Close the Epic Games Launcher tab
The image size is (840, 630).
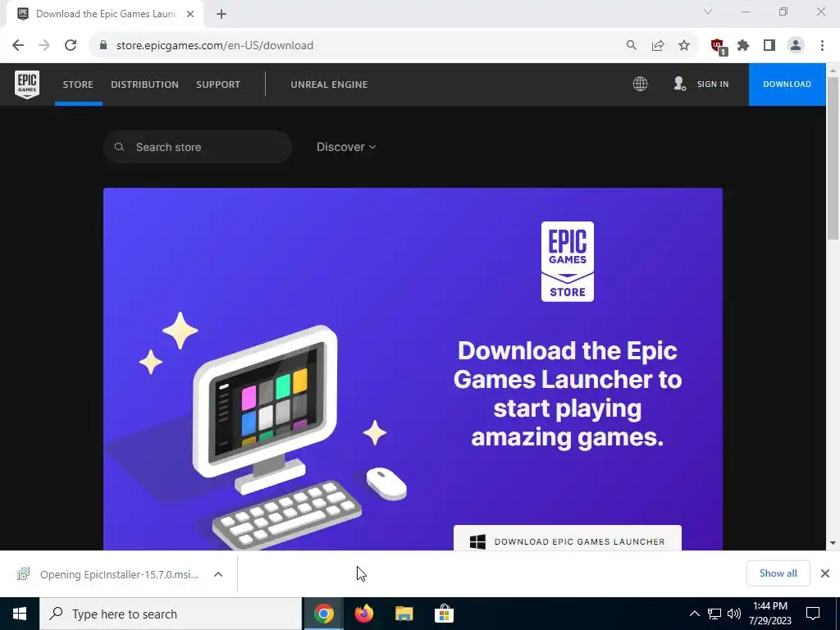(x=190, y=14)
